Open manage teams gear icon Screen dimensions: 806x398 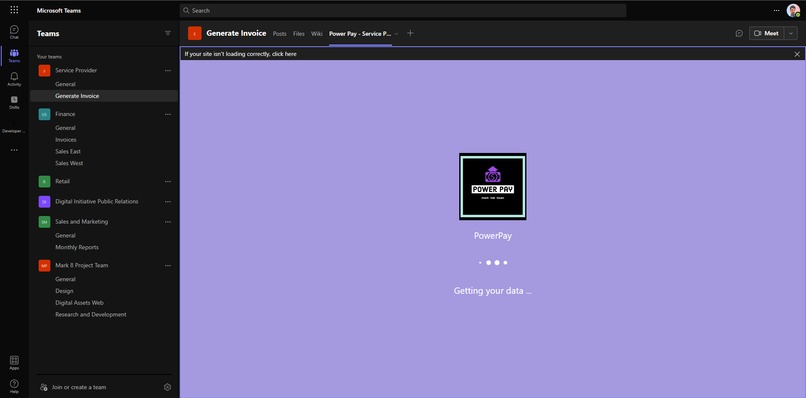167,387
